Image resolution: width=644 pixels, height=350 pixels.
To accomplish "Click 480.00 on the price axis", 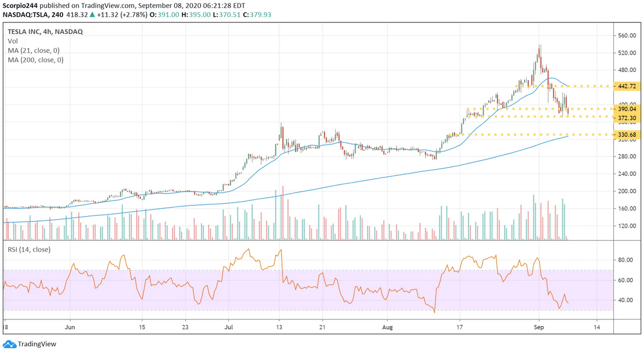I will pyautogui.click(x=627, y=70).
